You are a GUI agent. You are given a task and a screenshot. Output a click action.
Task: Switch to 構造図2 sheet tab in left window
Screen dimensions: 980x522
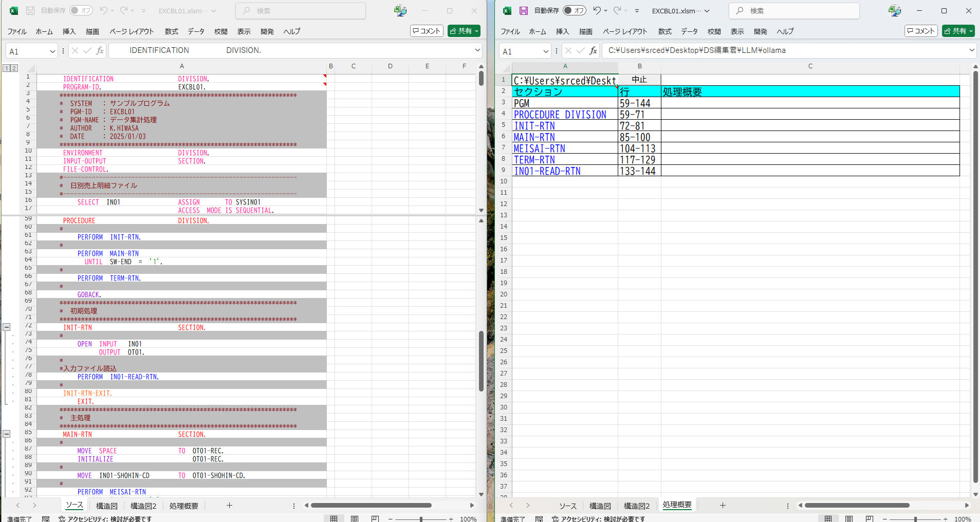[143, 506]
